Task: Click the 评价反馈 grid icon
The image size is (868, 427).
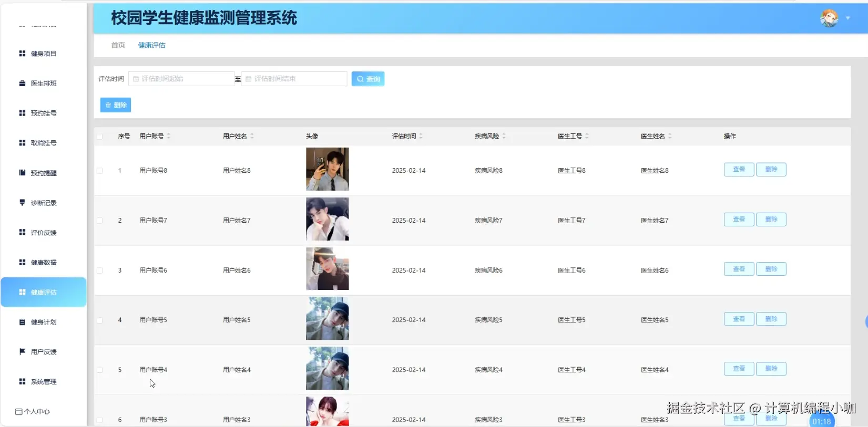Action: point(22,232)
